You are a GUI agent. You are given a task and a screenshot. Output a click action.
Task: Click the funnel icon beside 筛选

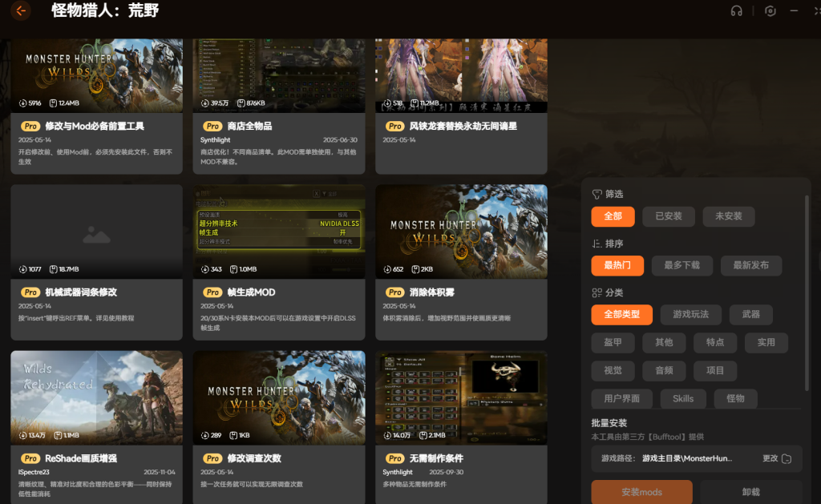597,194
